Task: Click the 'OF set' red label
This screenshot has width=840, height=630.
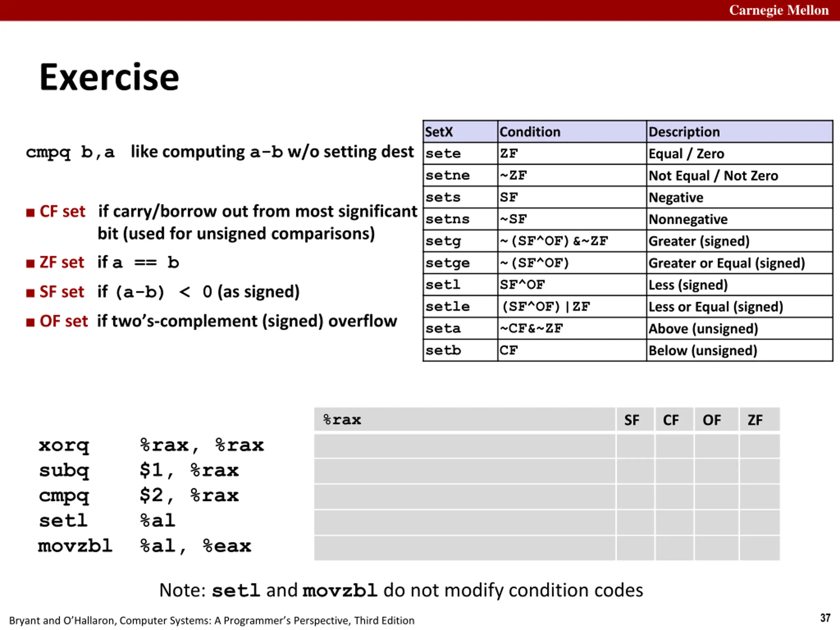Action: pos(63,321)
